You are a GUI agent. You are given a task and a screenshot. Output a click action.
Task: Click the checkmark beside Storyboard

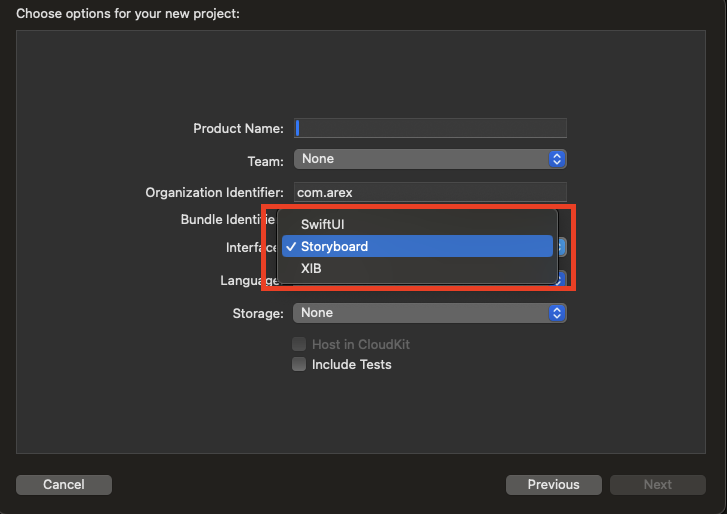tap(289, 246)
